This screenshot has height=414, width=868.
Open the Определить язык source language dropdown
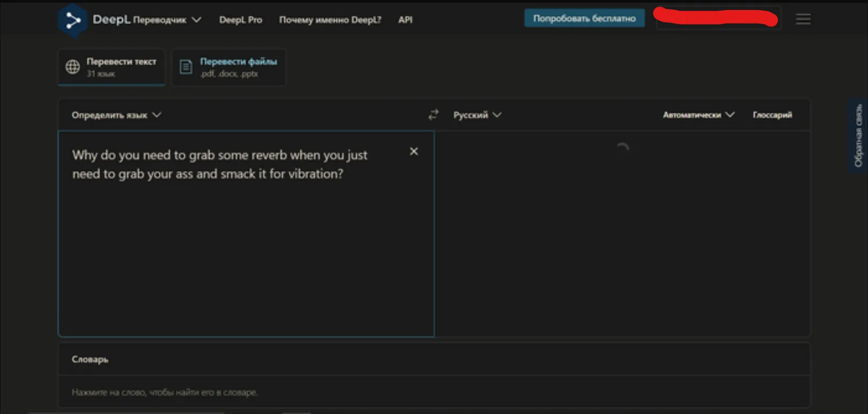pos(116,115)
